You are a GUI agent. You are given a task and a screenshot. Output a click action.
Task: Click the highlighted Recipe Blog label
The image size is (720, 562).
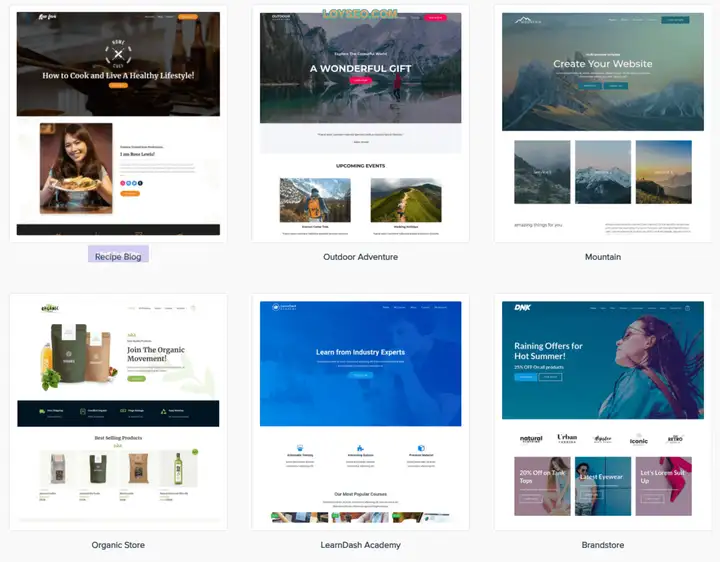[118, 257]
